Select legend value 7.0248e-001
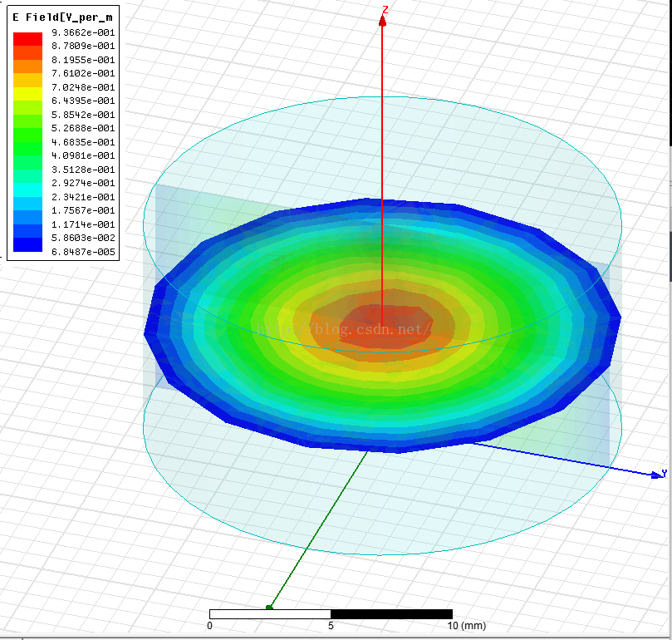The image size is (672, 640). 83,87
